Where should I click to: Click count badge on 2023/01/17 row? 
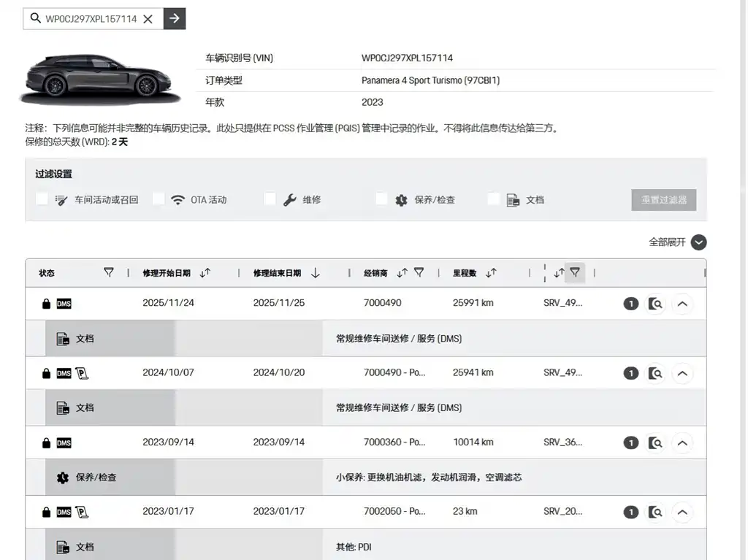click(x=630, y=513)
